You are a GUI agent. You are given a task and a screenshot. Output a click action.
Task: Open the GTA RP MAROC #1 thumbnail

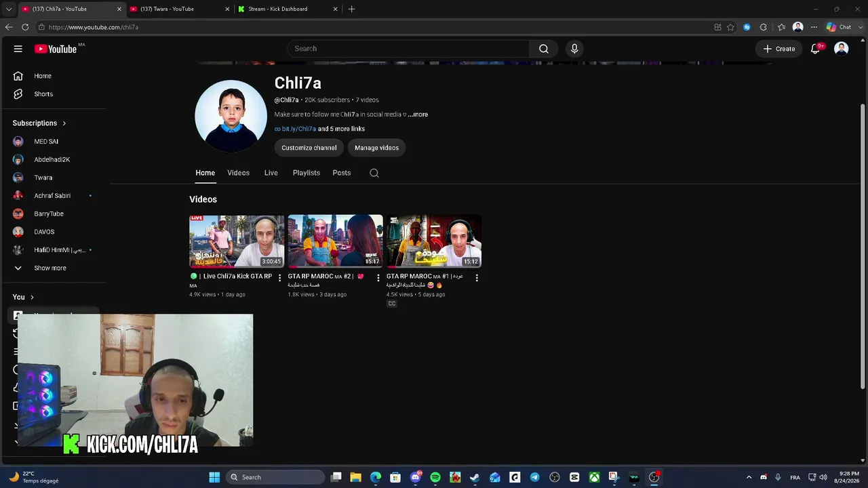(x=434, y=241)
